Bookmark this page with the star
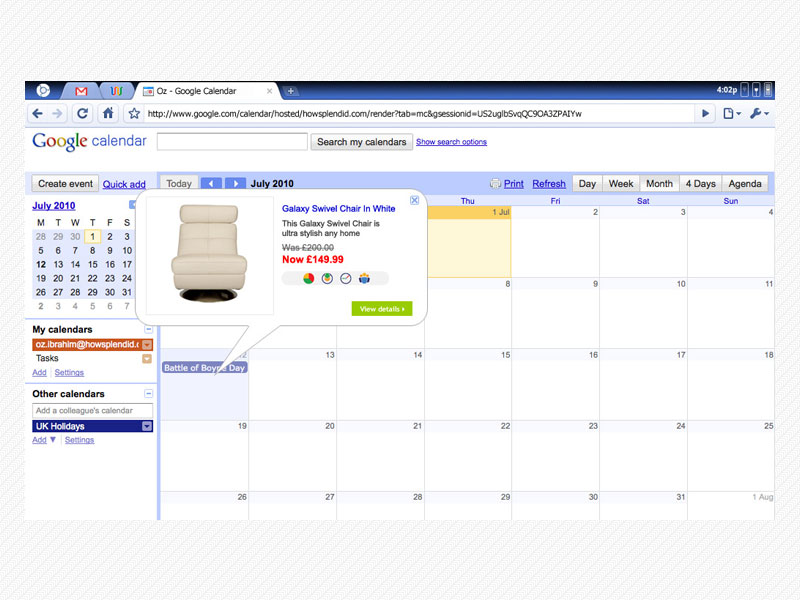Image resolution: width=800 pixels, height=600 pixels. point(134,113)
